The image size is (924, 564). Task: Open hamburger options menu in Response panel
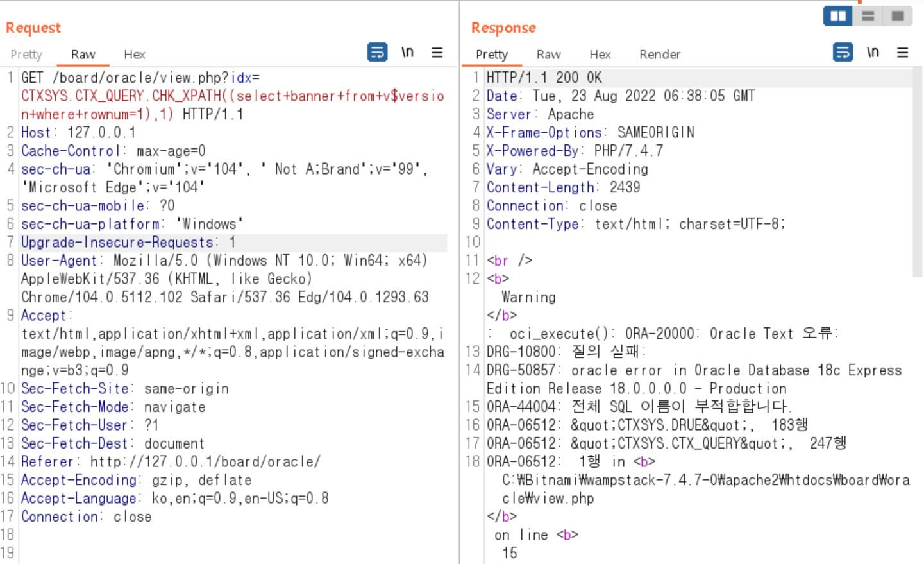pos(902,53)
